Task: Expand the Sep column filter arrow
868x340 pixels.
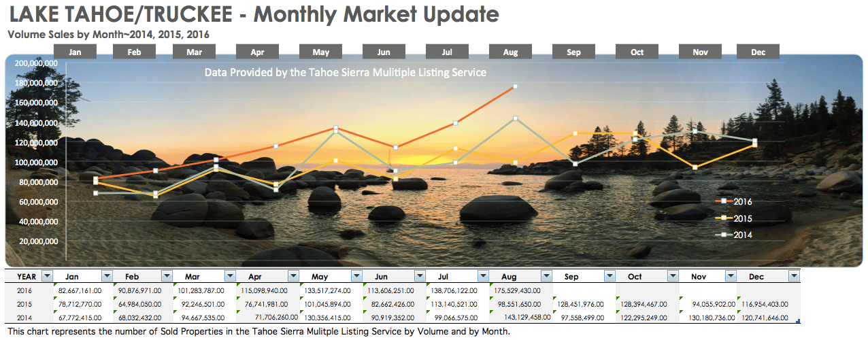Action: click(x=610, y=276)
